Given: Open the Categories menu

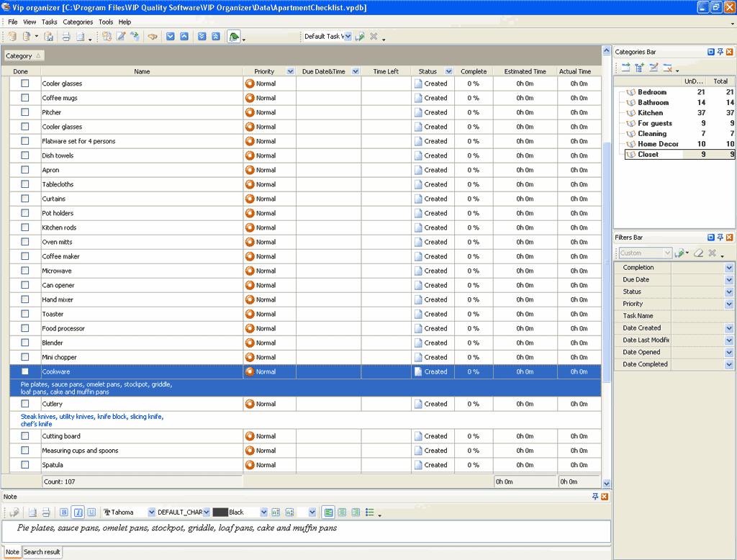Looking at the screenshot, I should pyautogui.click(x=78, y=22).
